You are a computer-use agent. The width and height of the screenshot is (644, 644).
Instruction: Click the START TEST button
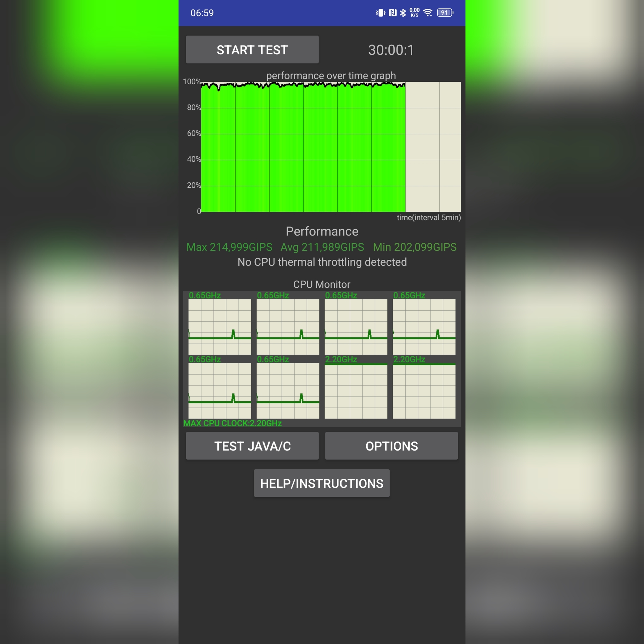[x=253, y=50]
